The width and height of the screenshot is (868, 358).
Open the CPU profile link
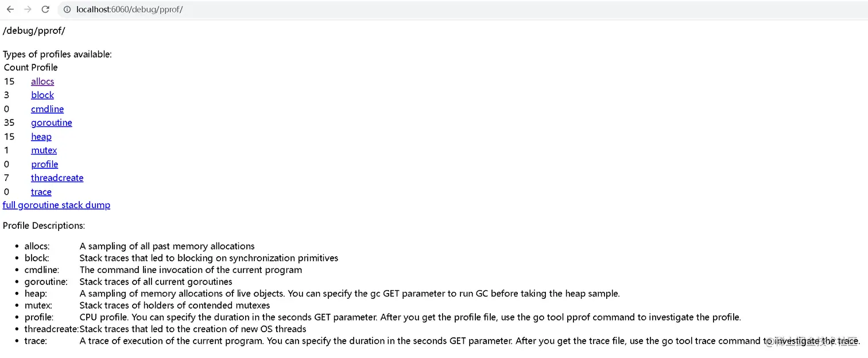(44, 164)
